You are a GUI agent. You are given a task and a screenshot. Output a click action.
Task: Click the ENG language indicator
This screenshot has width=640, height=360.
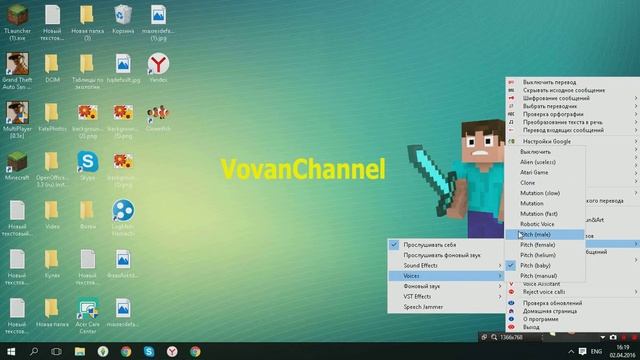(x=596, y=351)
